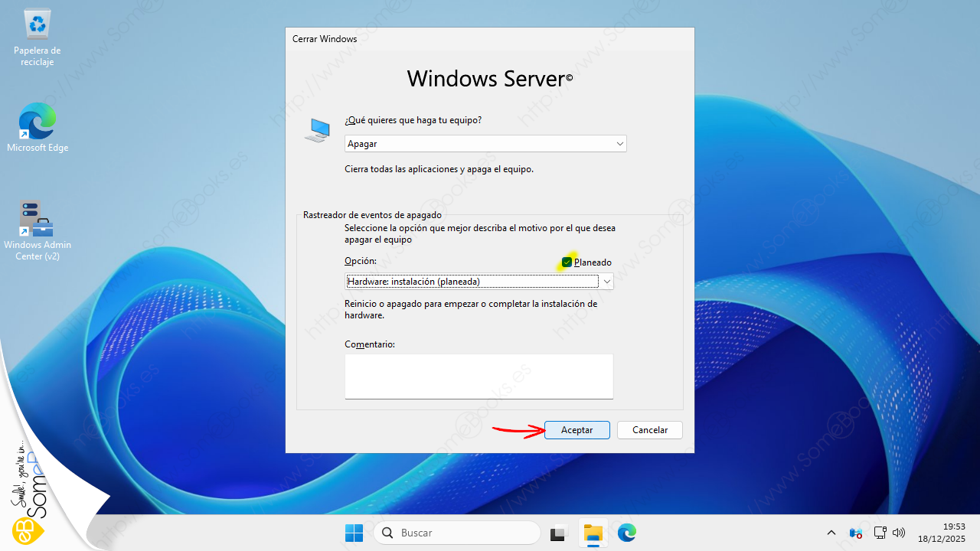Image resolution: width=980 pixels, height=551 pixels.
Task: Open File Explorer from the taskbar
Action: click(x=593, y=533)
